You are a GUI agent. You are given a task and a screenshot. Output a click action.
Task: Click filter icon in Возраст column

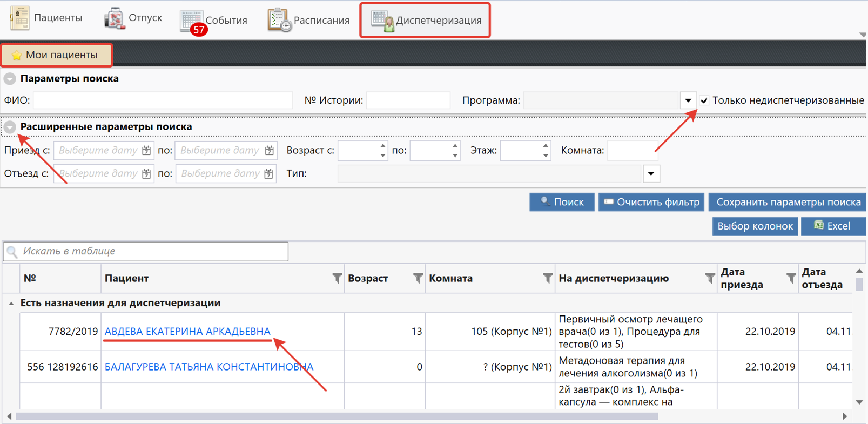[418, 278]
